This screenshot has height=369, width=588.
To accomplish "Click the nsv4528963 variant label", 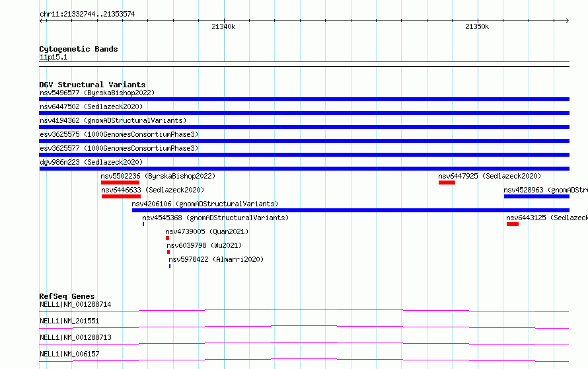I will (546, 190).
